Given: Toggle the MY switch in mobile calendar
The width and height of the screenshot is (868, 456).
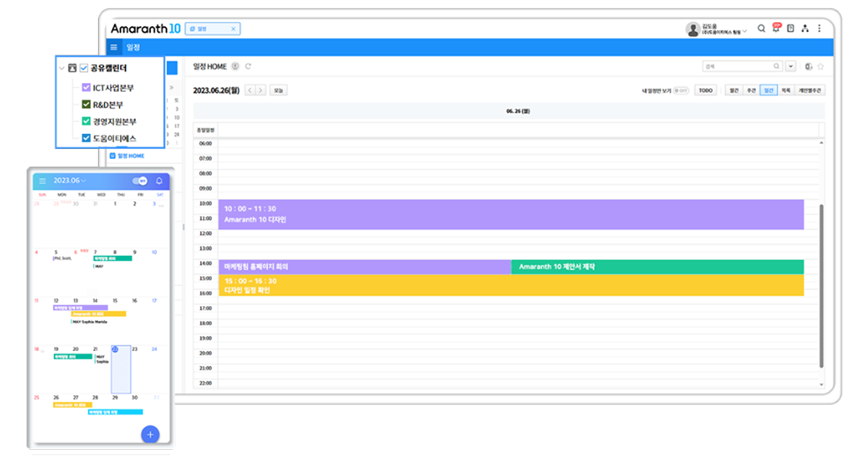Looking at the screenshot, I should [x=140, y=181].
